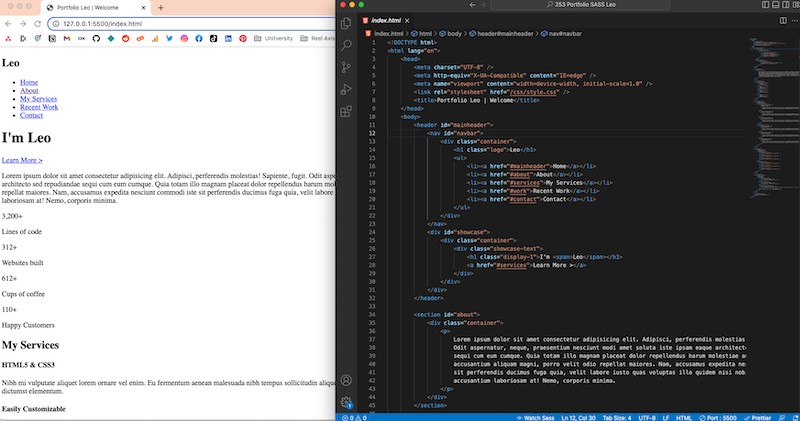
Task: Close the index.html editor tab
Action: click(407, 20)
